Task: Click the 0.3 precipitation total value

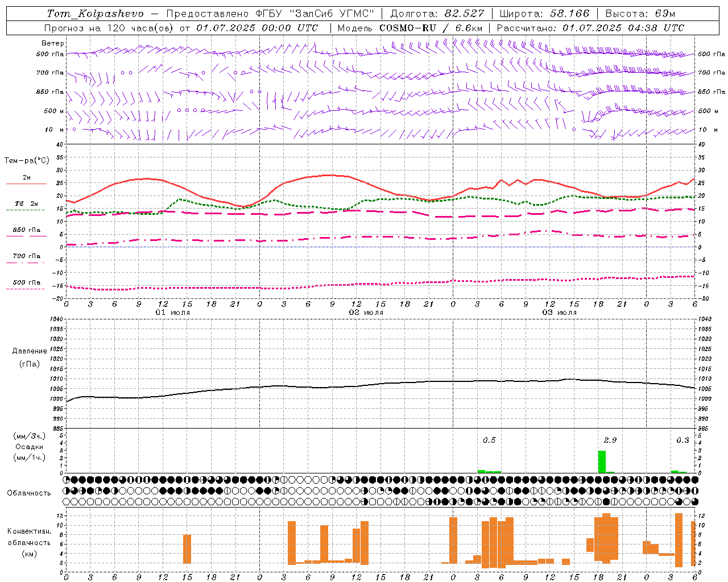Action: click(x=682, y=440)
